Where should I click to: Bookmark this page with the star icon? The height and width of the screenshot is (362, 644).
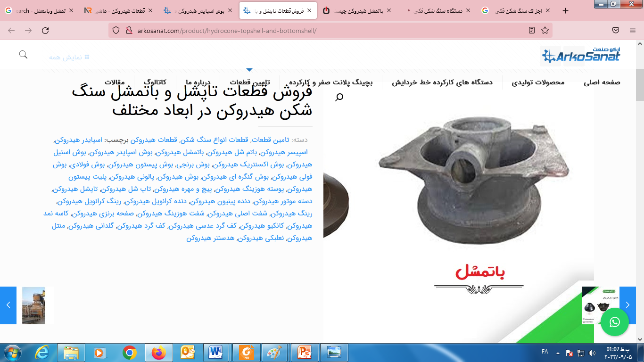[545, 31]
